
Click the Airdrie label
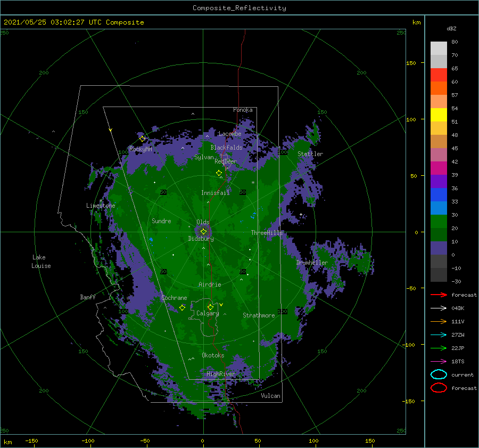coord(210,284)
